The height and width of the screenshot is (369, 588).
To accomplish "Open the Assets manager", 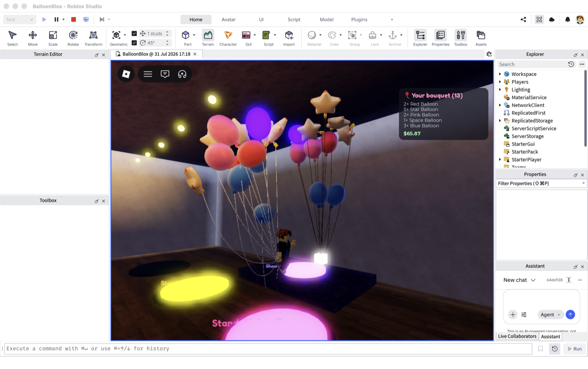I will (x=481, y=38).
